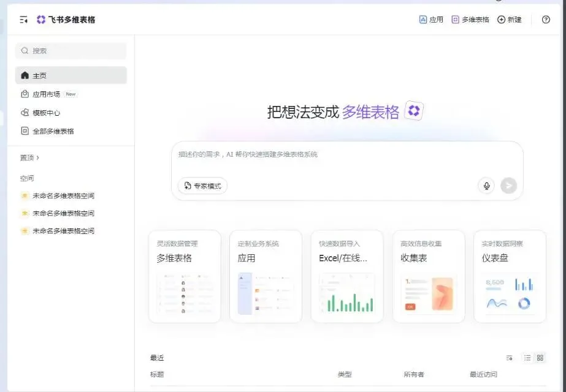
Task: Toggle 专家模式 button
Action: tap(202, 186)
